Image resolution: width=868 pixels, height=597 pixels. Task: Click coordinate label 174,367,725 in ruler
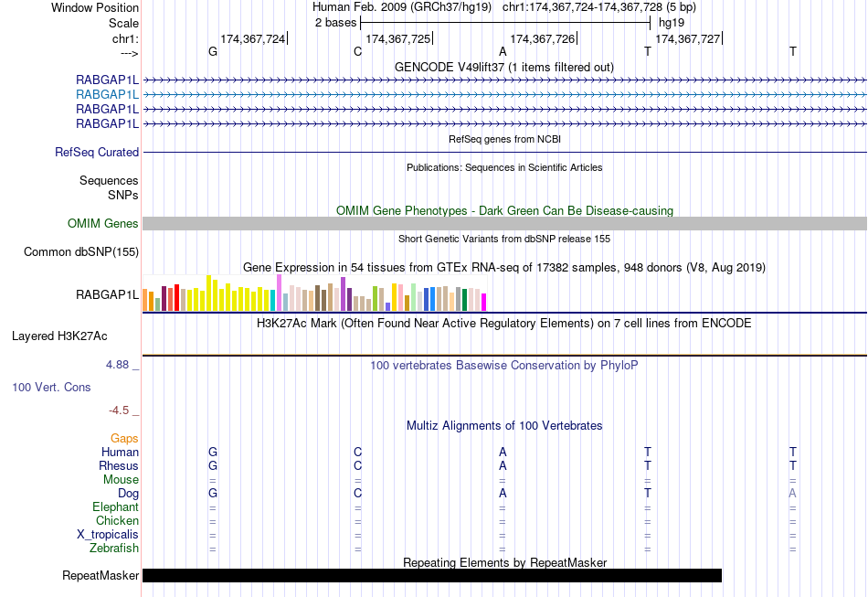tap(398, 38)
